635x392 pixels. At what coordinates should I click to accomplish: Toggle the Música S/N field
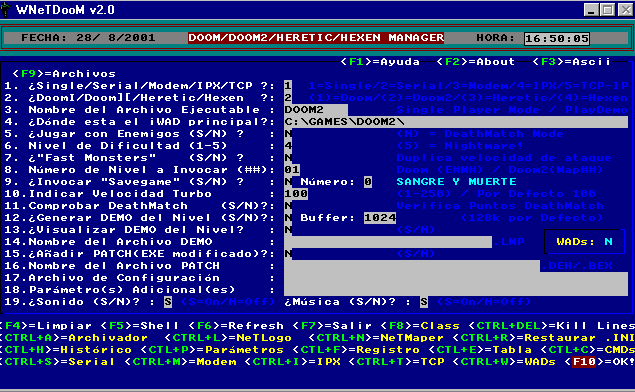pos(424,302)
